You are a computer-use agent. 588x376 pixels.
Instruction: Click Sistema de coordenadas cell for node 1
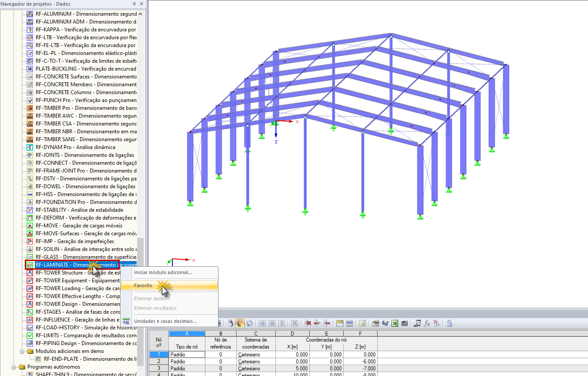click(255, 355)
